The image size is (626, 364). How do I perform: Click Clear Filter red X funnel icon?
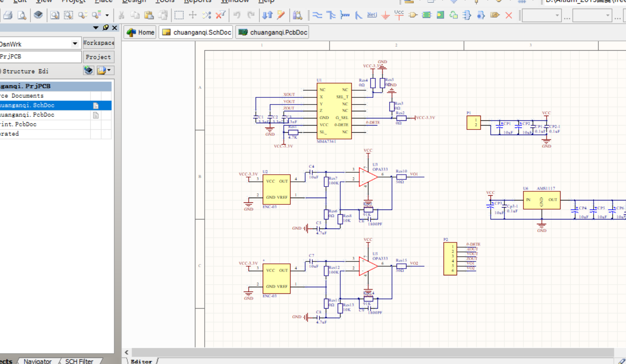tap(220, 15)
